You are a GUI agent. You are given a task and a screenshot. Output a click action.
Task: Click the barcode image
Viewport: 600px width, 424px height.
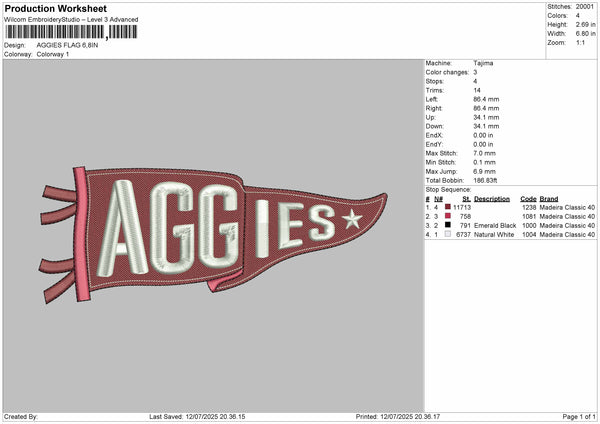click(x=71, y=32)
